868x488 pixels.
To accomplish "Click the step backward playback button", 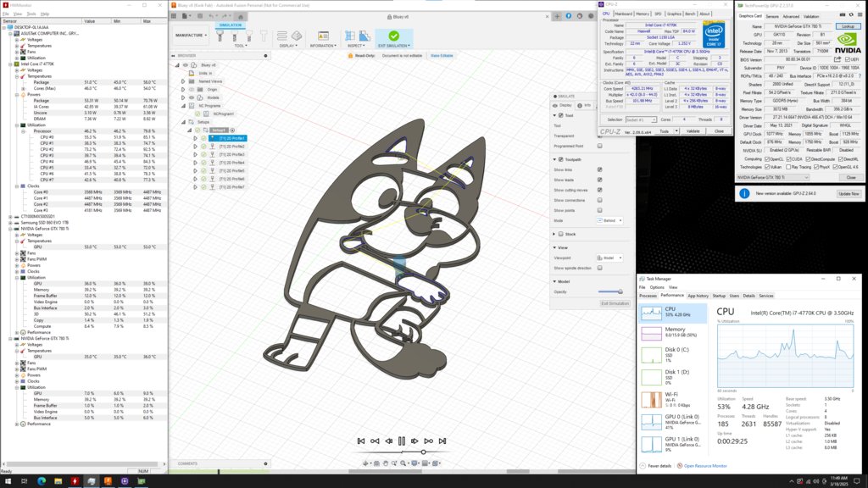I will pyautogui.click(x=388, y=441).
